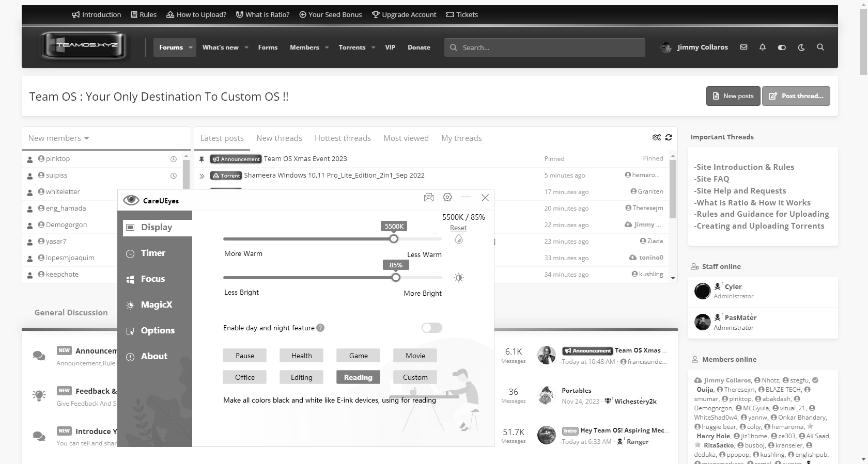The image size is (868, 464).
Task: Click the chevrons icon beside Shameera Windows thread
Action: (x=202, y=175)
